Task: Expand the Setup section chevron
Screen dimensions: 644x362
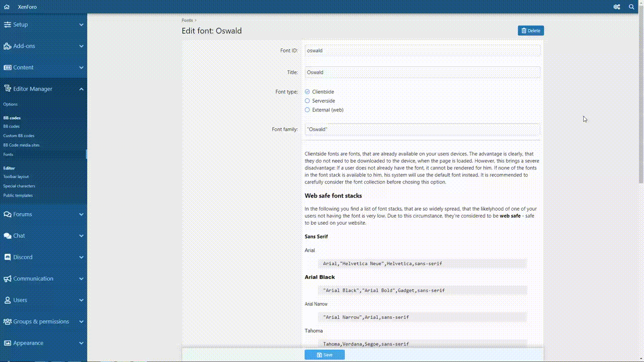Action: [x=81, y=25]
